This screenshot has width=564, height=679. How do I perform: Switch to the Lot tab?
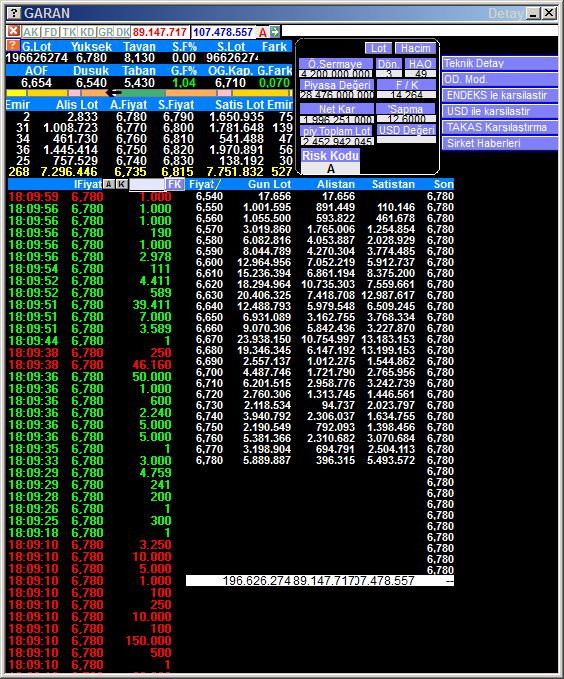378,48
